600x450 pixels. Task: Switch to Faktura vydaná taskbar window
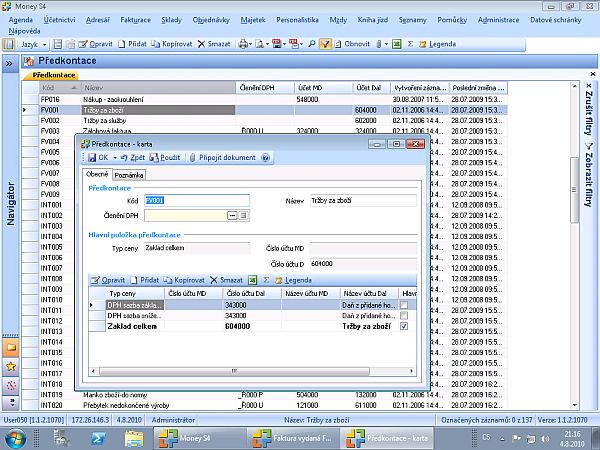pos(294,438)
